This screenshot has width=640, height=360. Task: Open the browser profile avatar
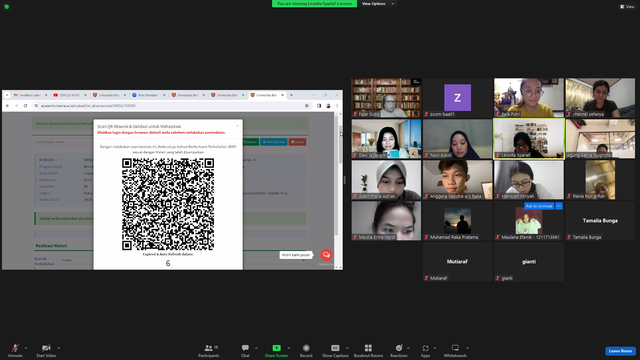point(328,106)
